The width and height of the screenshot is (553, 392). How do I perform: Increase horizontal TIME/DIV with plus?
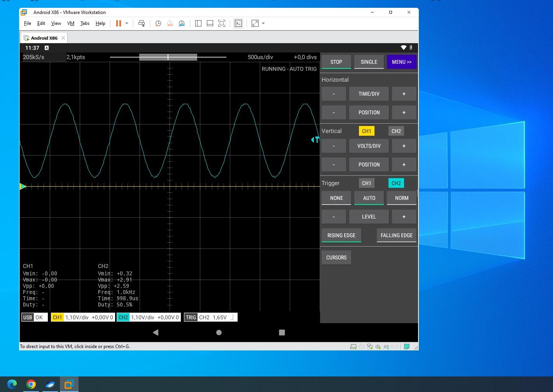[404, 94]
